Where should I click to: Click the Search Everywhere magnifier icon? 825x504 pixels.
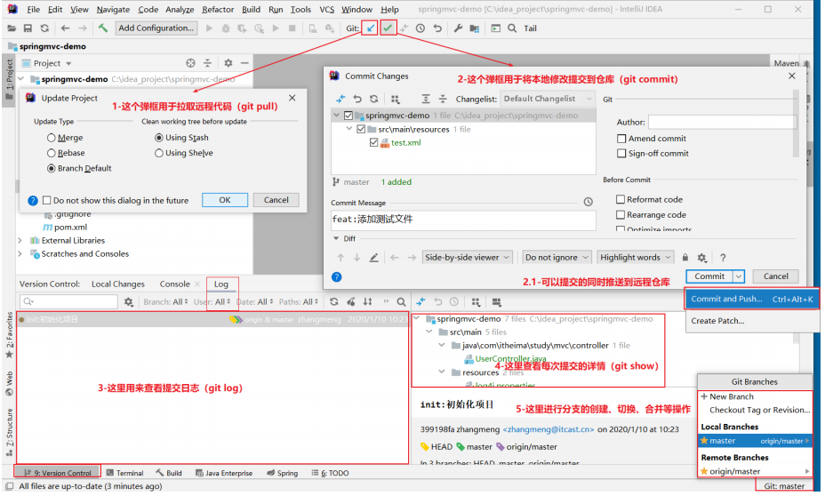pos(512,28)
